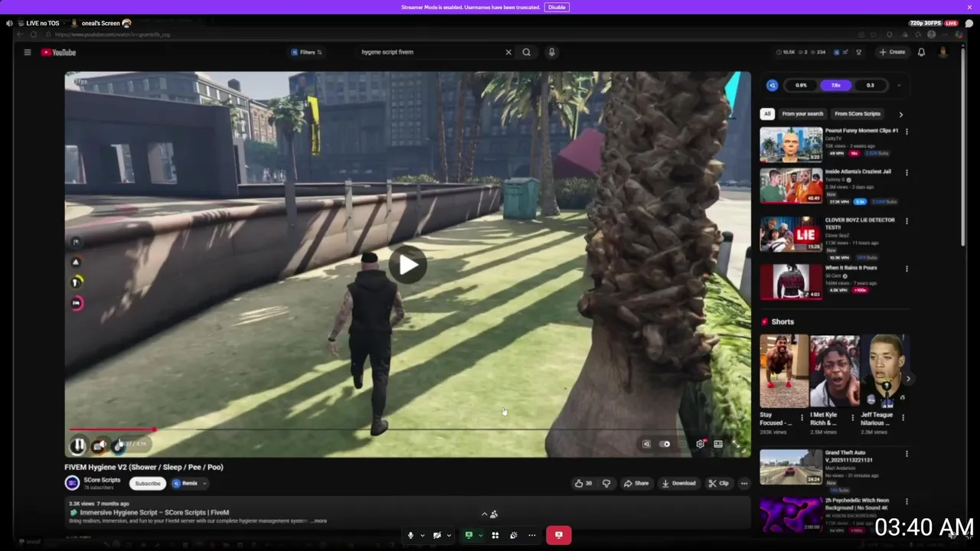Download the video
Viewport: 980px width, 551px height.
click(x=679, y=483)
